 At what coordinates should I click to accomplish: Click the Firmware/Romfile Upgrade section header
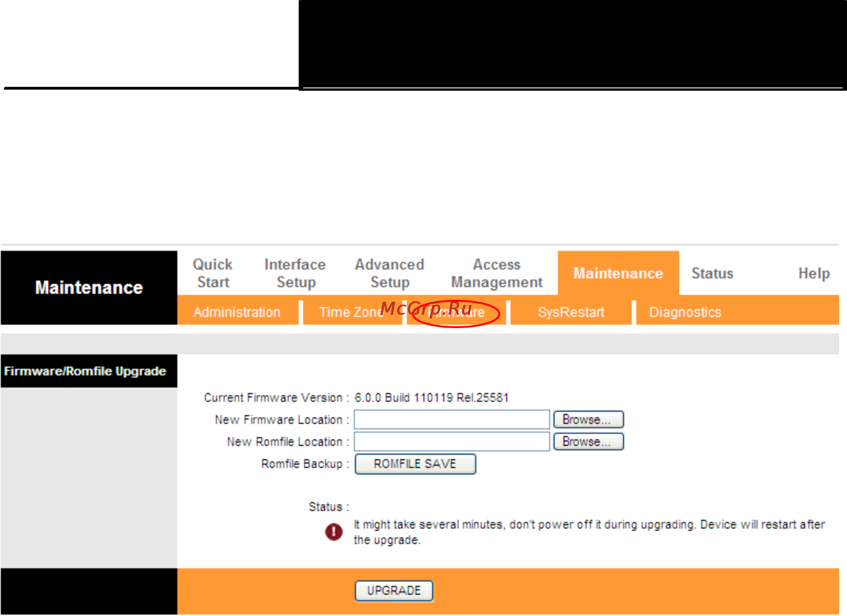click(x=89, y=371)
